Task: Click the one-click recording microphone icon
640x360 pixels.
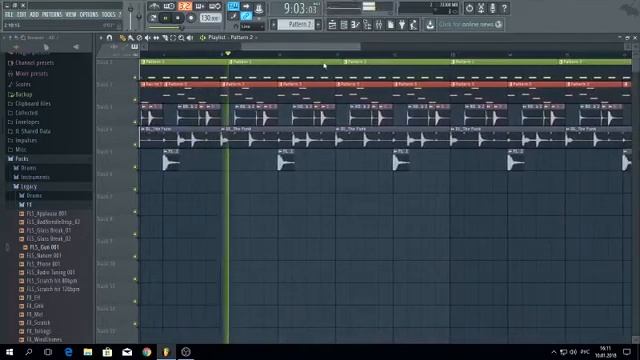Action: (x=493, y=8)
